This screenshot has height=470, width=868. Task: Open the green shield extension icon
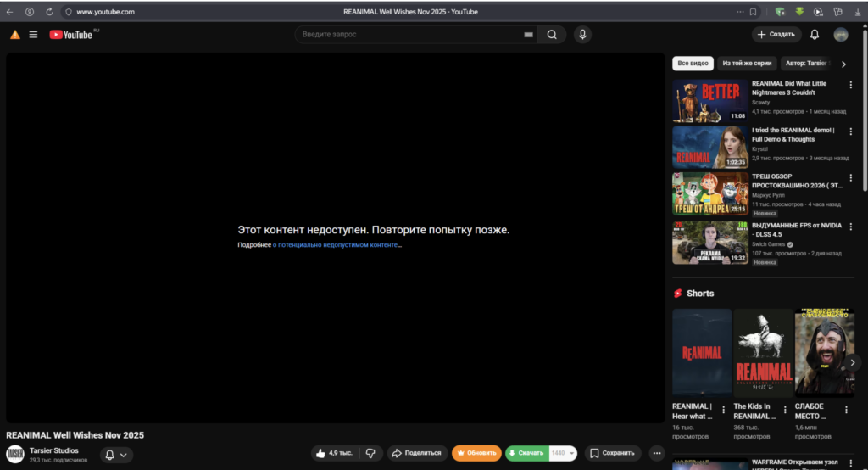coord(780,12)
